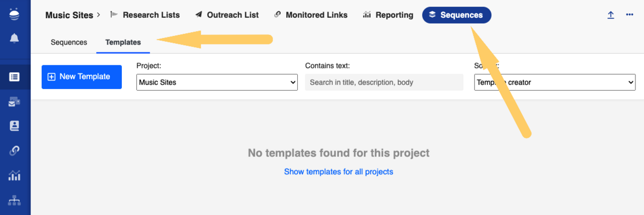Open the chain-link icon in the sidebar
Screen dimensions: 644x215
click(14, 151)
